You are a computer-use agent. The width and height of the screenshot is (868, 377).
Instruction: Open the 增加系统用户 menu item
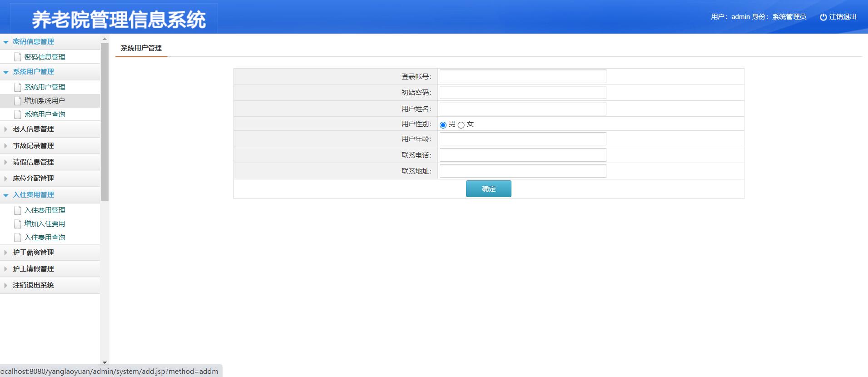(x=45, y=100)
